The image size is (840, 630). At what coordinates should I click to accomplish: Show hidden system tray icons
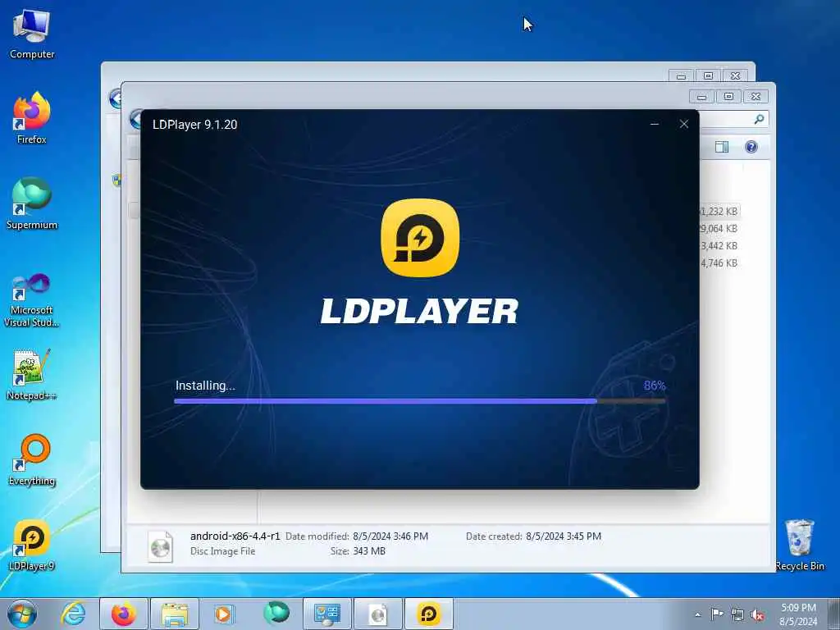[x=697, y=615]
